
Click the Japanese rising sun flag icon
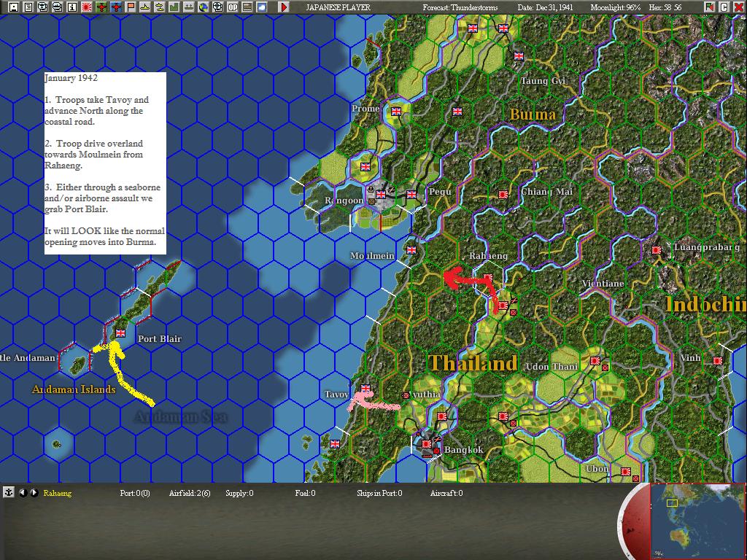[87, 7]
